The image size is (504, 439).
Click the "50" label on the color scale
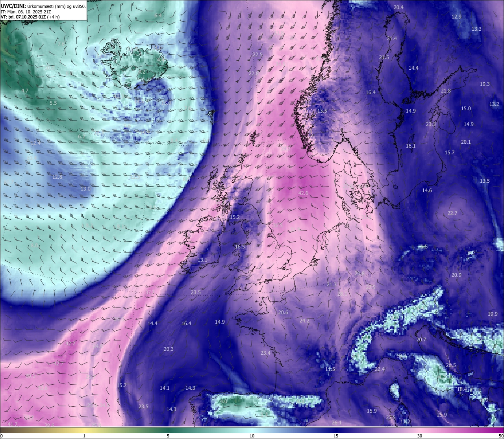tap(501, 436)
